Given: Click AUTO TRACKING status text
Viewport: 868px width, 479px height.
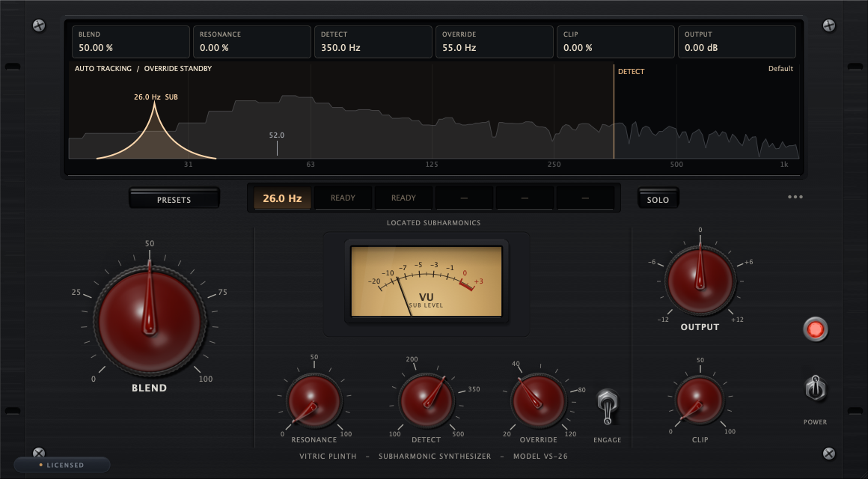Looking at the screenshot, I should click(103, 69).
